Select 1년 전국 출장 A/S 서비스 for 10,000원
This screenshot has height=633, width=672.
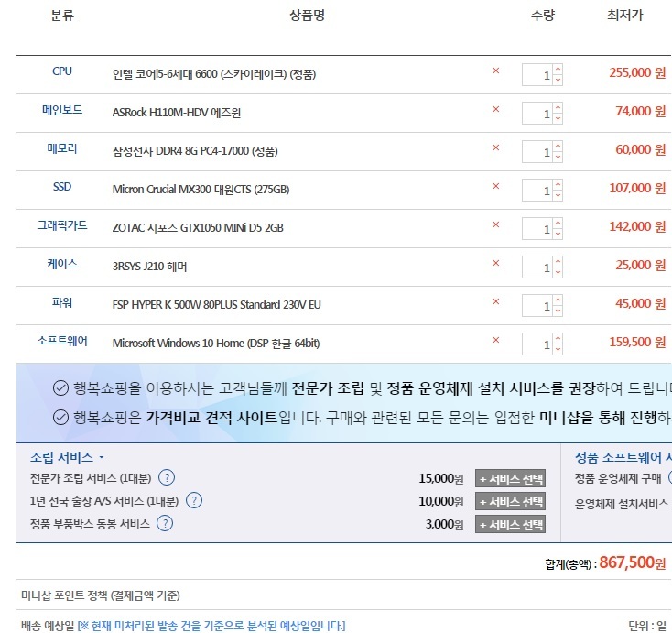tap(511, 501)
